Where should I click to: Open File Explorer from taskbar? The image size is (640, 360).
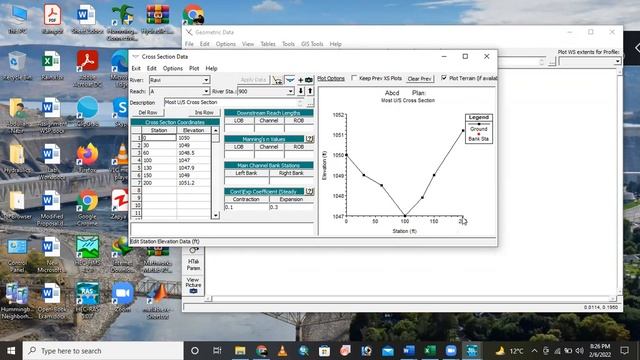(x=240, y=351)
